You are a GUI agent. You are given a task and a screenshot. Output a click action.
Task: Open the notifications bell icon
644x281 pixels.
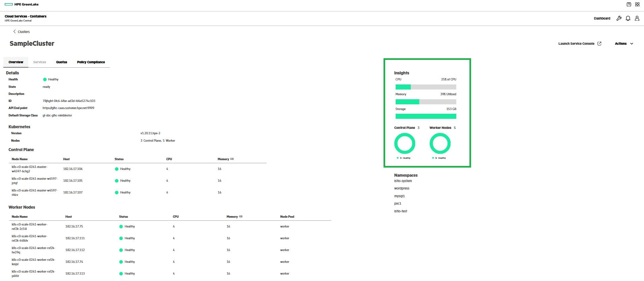tap(628, 19)
